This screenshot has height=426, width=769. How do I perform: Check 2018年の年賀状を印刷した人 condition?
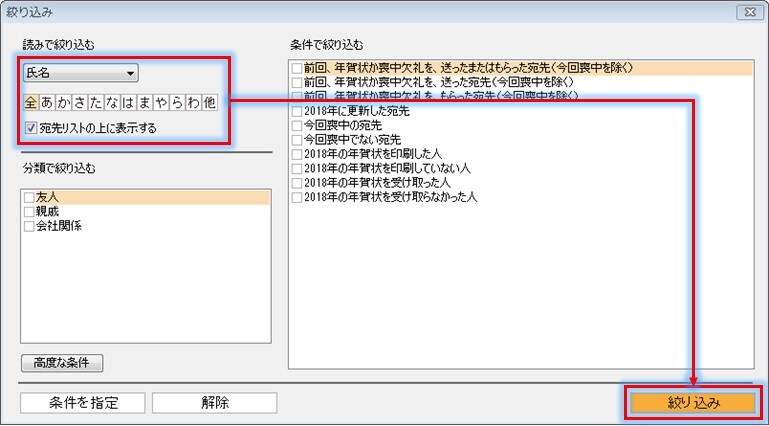(x=297, y=154)
